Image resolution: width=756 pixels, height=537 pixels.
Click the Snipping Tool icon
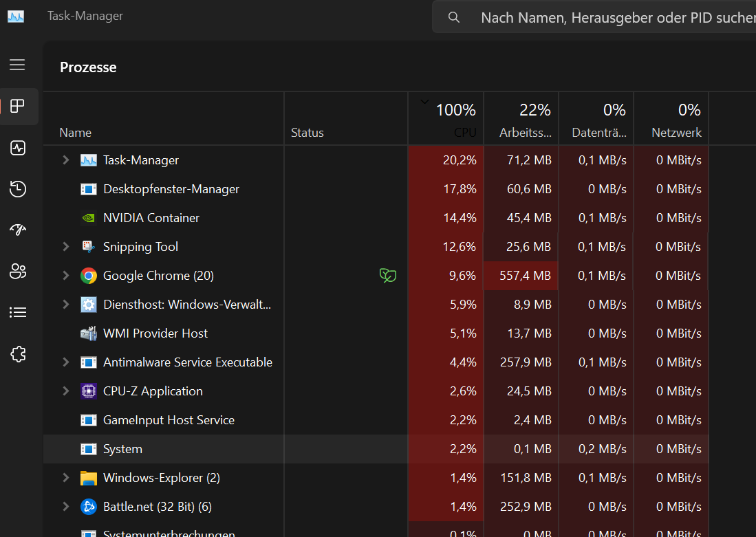pos(89,247)
